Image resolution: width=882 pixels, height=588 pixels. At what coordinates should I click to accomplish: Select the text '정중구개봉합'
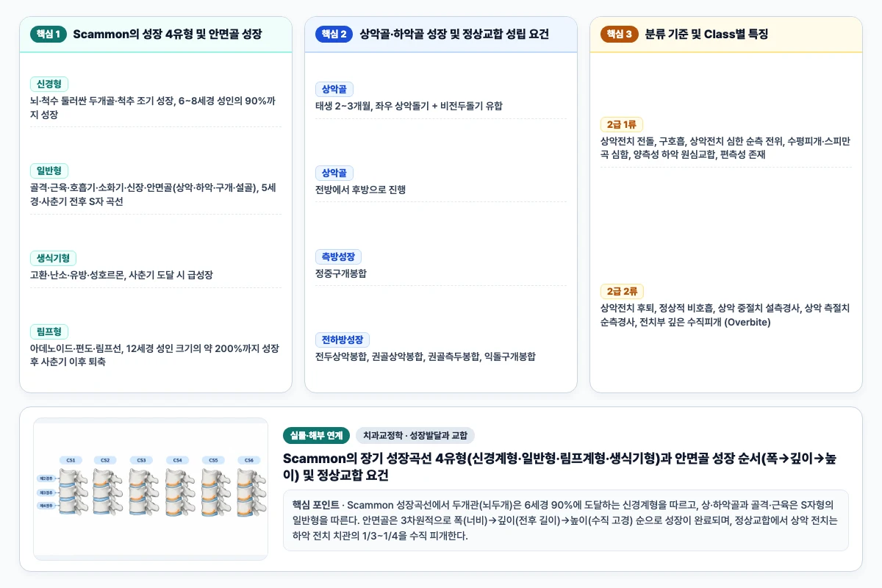pyautogui.click(x=341, y=273)
